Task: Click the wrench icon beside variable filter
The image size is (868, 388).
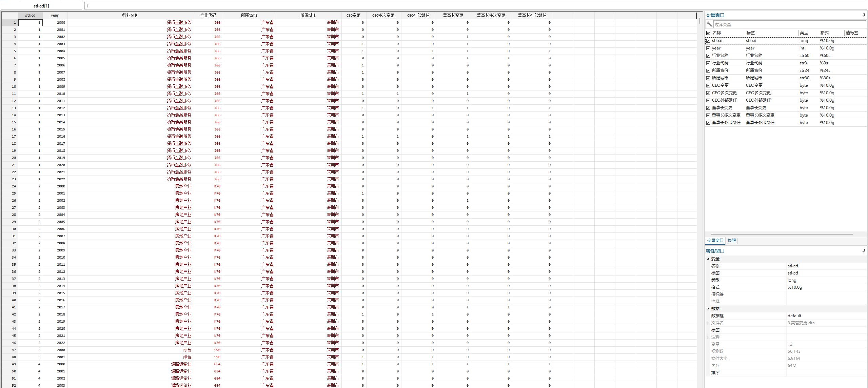Action: tap(709, 24)
